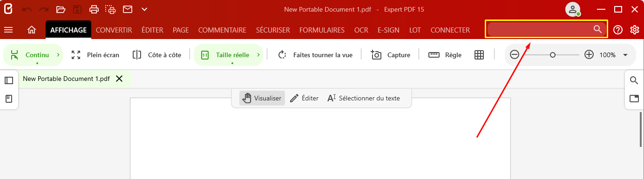The width and height of the screenshot is (644, 179).
Task: Open the right-side search panel icon
Action: 634,80
